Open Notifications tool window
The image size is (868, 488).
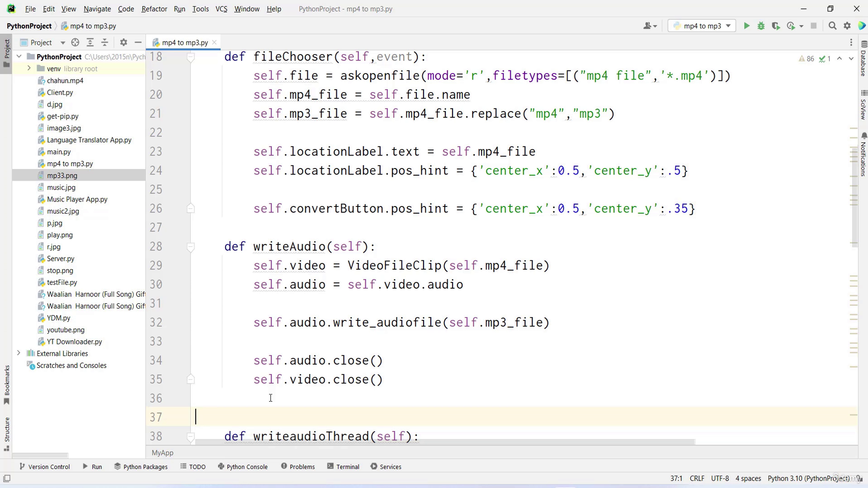[863, 155]
